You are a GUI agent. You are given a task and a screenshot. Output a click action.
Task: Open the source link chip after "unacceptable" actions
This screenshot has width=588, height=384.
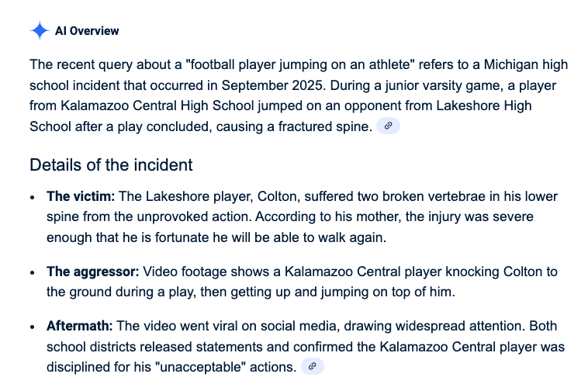click(x=313, y=366)
